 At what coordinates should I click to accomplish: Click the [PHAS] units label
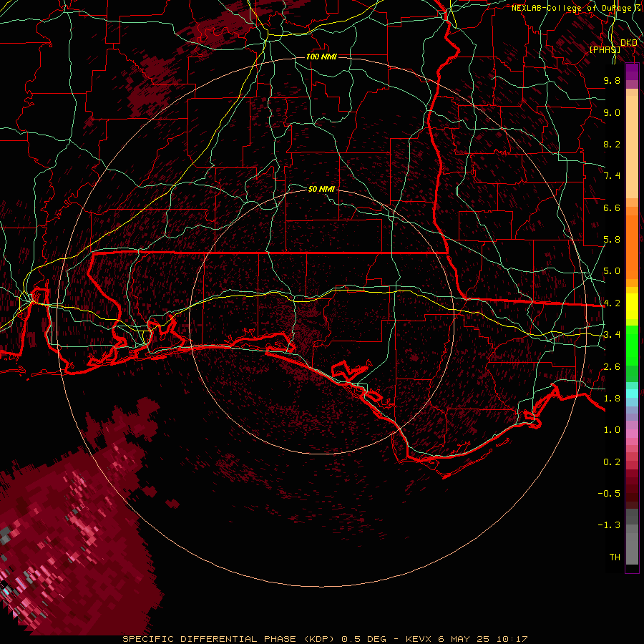click(x=605, y=49)
